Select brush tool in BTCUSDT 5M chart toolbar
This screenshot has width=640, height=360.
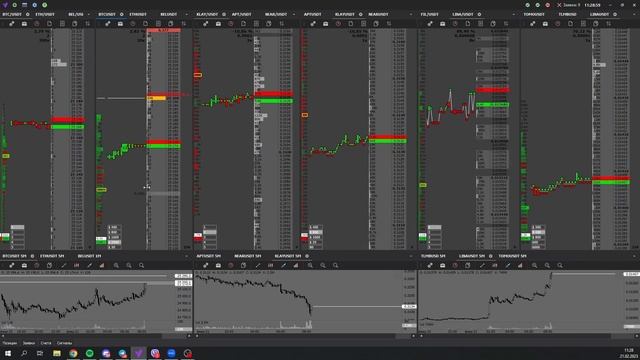89,266
